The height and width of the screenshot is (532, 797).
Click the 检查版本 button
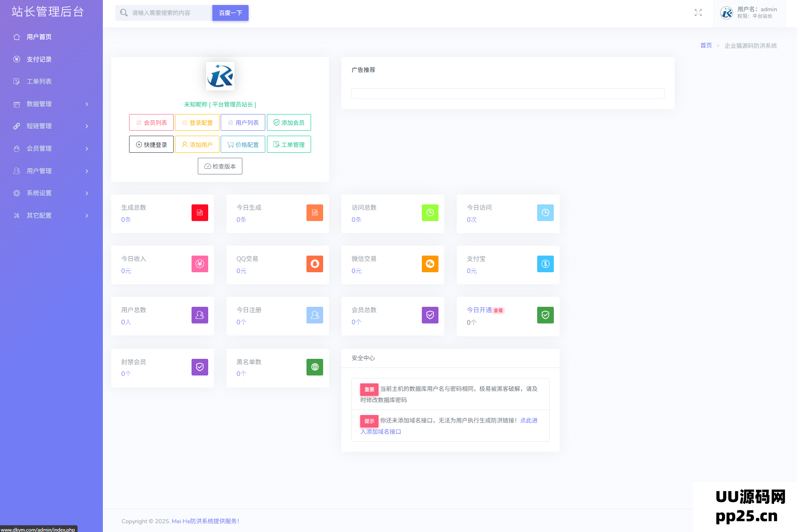(220, 167)
